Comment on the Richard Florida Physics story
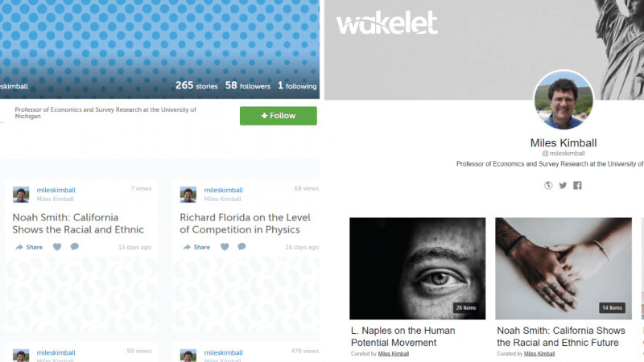The image size is (644, 362). [242, 247]
